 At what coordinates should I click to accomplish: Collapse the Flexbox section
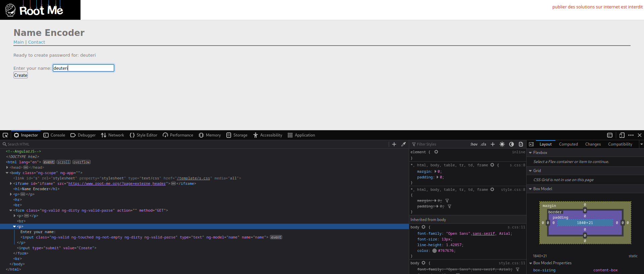[x=530, y=153]
